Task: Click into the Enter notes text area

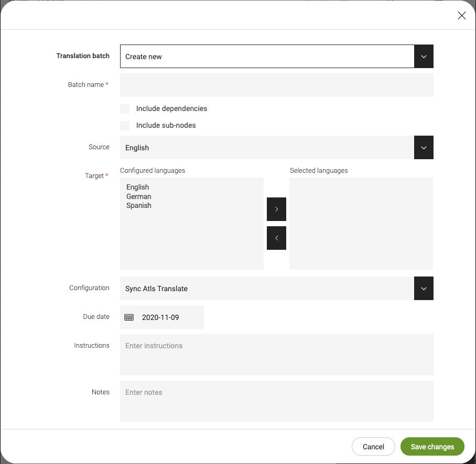Action: (x=276, y=401)
